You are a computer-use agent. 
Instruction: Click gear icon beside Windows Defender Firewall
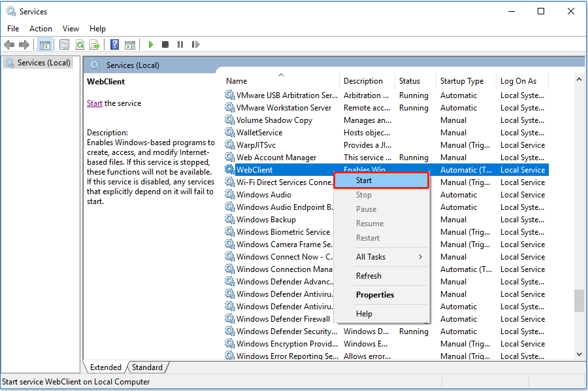click(x=229, y=318)
